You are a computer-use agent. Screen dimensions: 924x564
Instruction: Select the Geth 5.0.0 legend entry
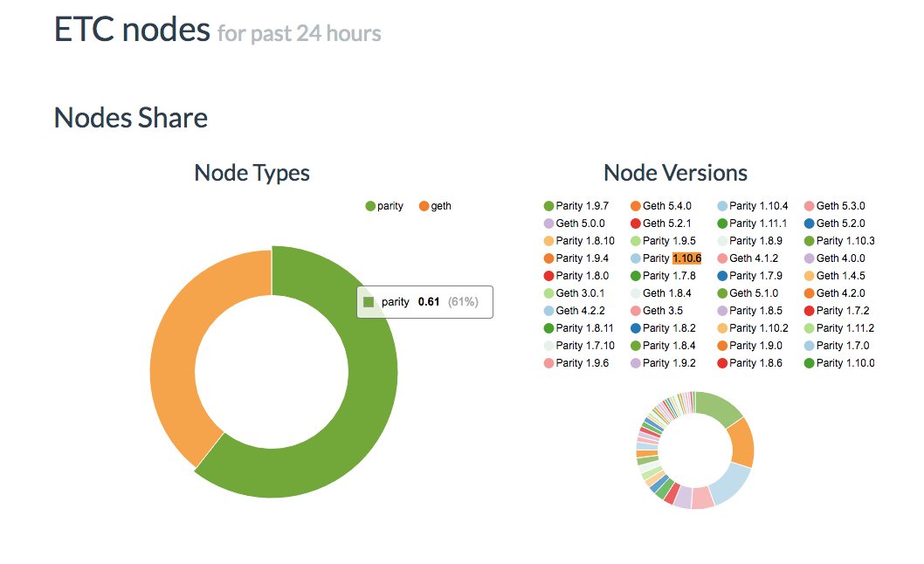point(574,224)
